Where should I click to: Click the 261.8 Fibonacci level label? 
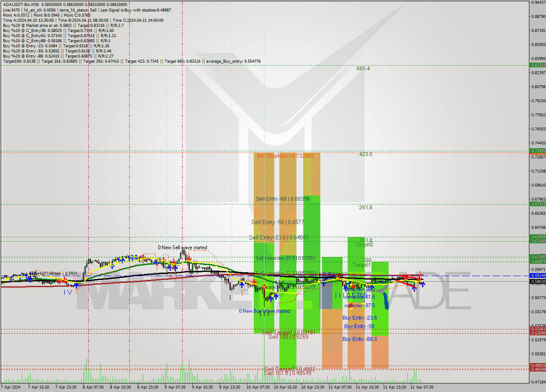[366, 208]
